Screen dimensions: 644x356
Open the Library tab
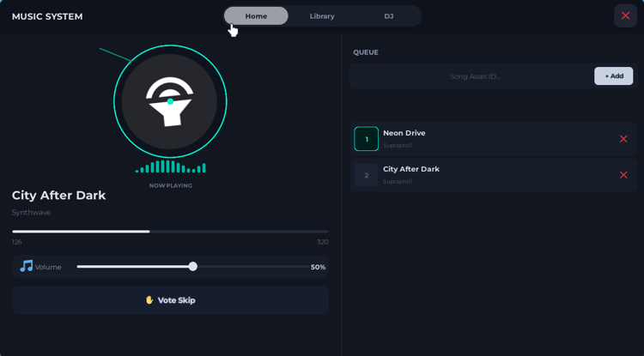point(322,16)
